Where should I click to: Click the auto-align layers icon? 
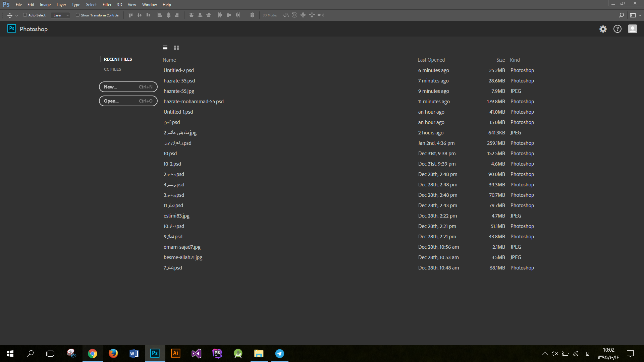coord(252,15)
